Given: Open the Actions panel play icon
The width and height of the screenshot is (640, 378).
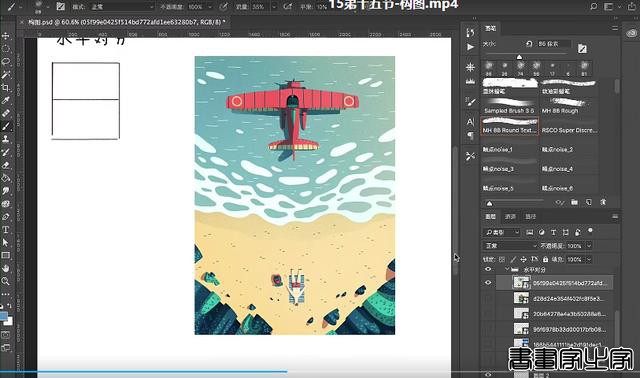Looking at the screenshot, I should (470, 47).
